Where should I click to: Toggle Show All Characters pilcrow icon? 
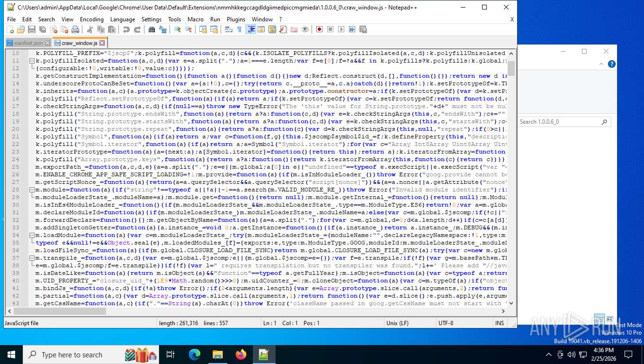[x=240, y=29]
